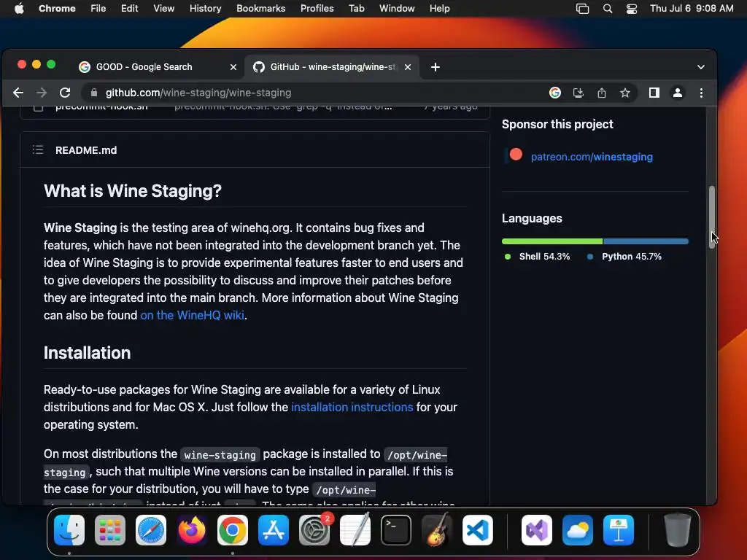
Task: Open README outline list icon
Action: 38,150
